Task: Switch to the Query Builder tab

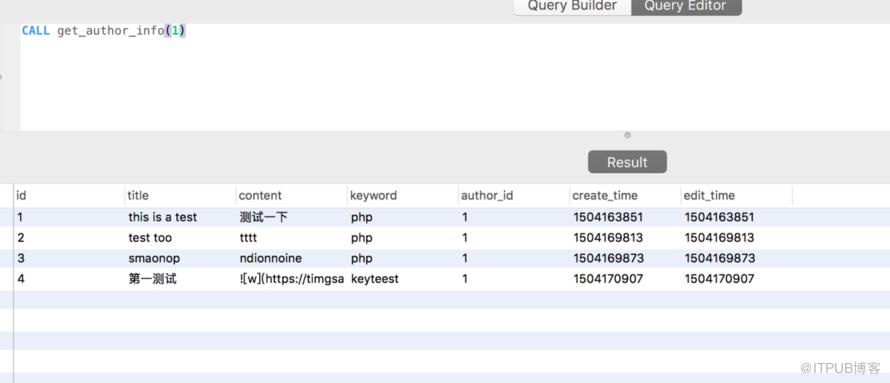Action: pos(572,6)
